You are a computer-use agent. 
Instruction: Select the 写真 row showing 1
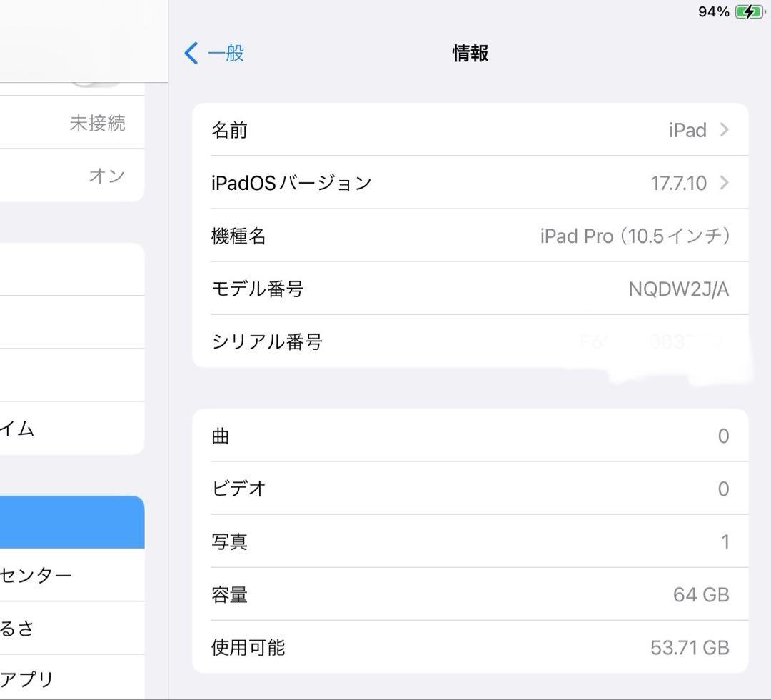[x=471, y=541]
